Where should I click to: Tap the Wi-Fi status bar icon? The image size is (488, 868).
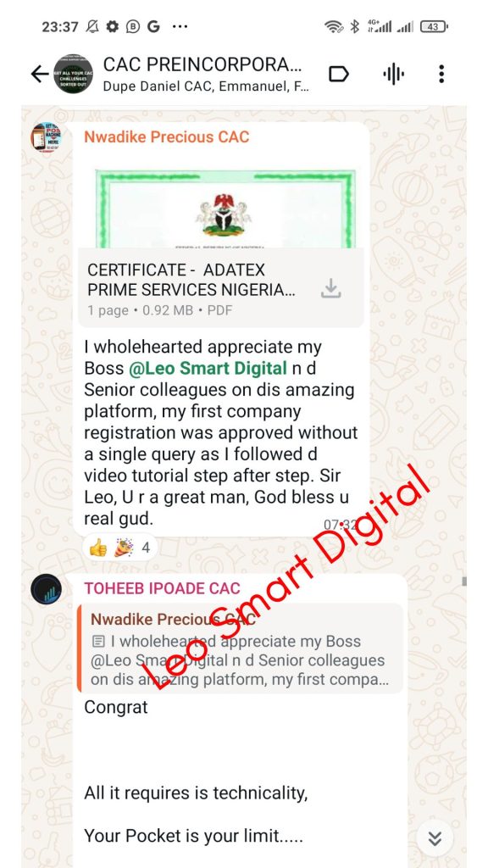pos(334,26)
